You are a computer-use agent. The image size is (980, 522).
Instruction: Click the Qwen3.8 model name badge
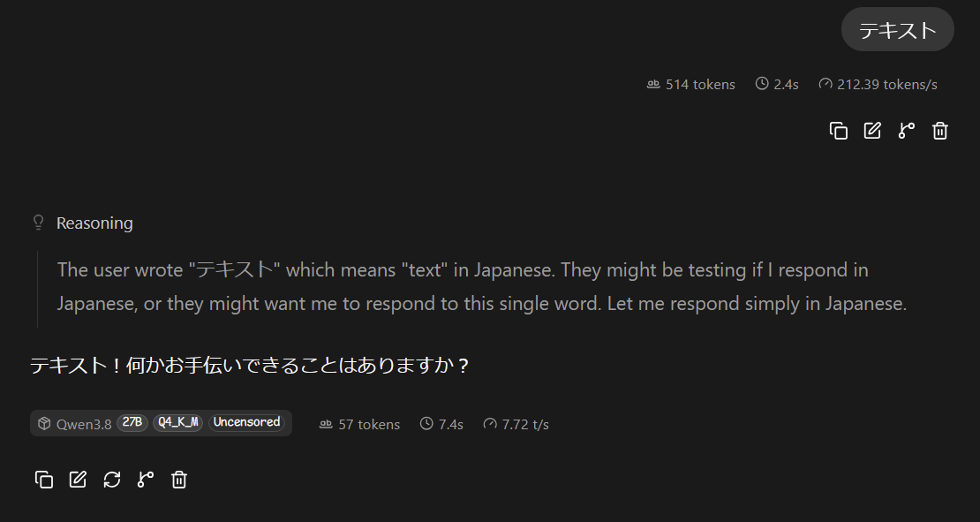(x=74, y=424)
